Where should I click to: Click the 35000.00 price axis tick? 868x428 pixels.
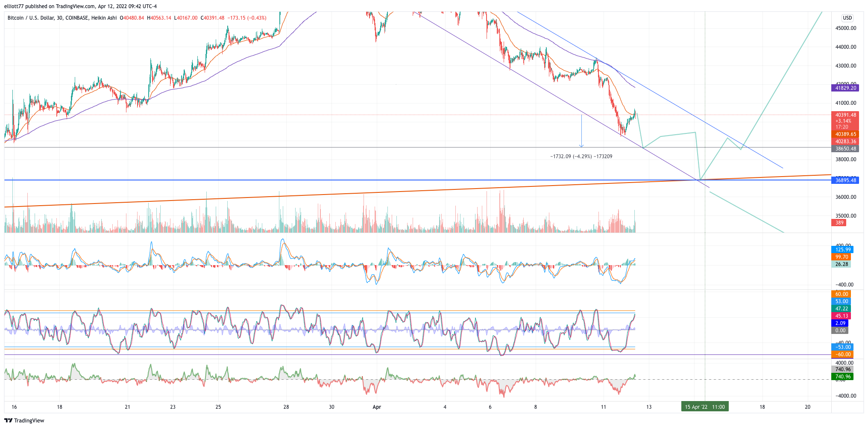(845, 216)
